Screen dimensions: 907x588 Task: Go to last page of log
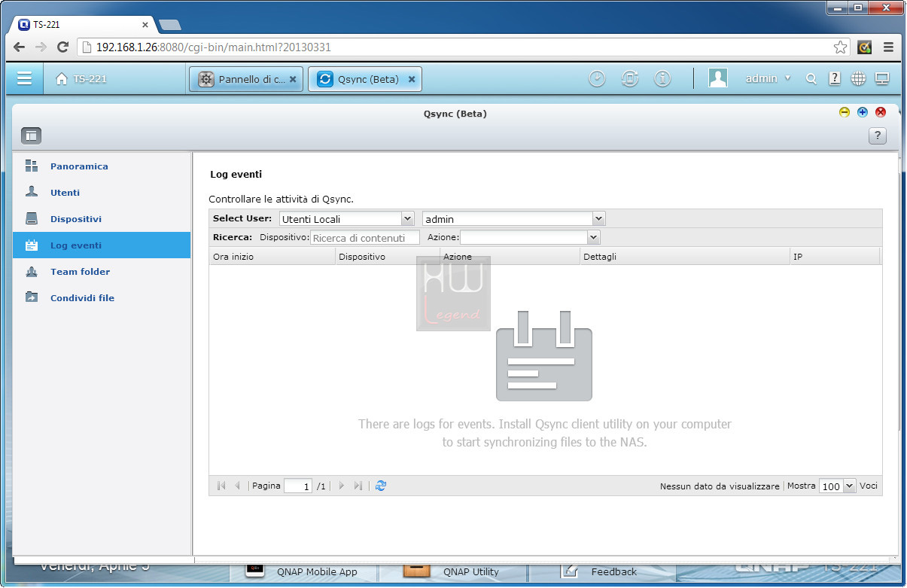pos(358,486)
